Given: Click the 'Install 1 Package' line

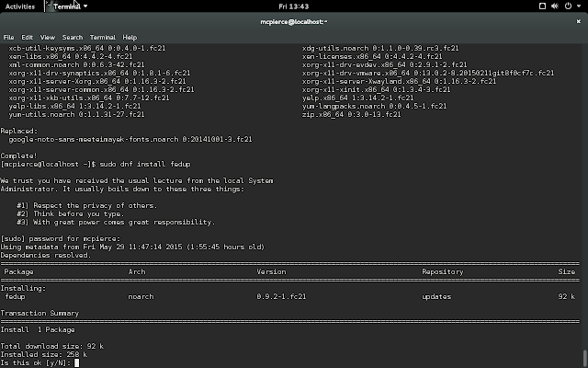Looking at the screenshot, I should click(38, 329).
